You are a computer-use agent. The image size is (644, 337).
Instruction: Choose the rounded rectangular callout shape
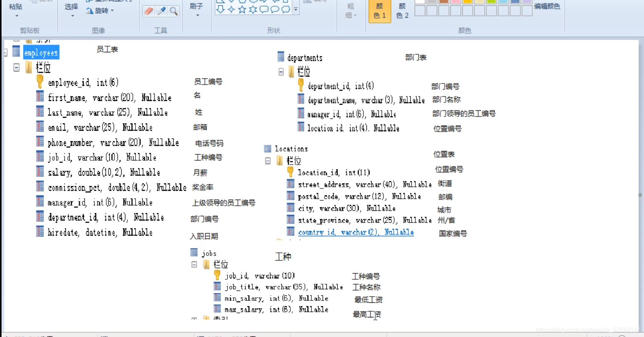coord(264,9)
